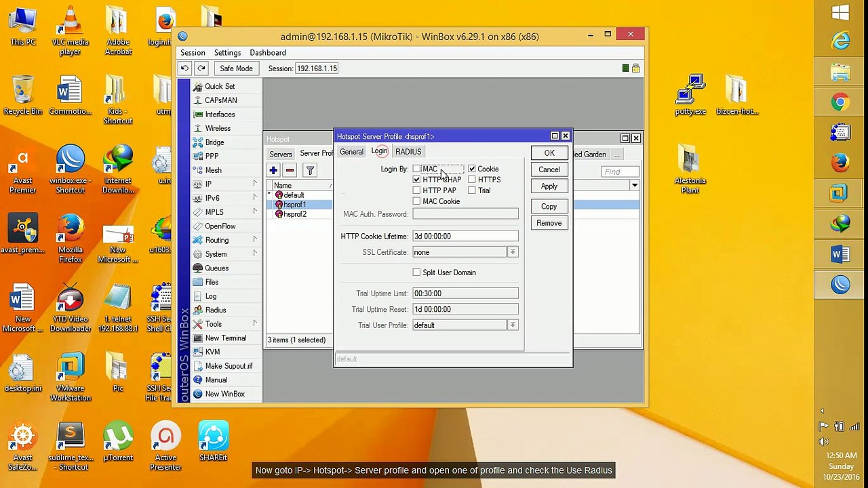The image size is (868, 488).
Task: Click the filter funnel icon in Hotspot
Action: point(310,171)
